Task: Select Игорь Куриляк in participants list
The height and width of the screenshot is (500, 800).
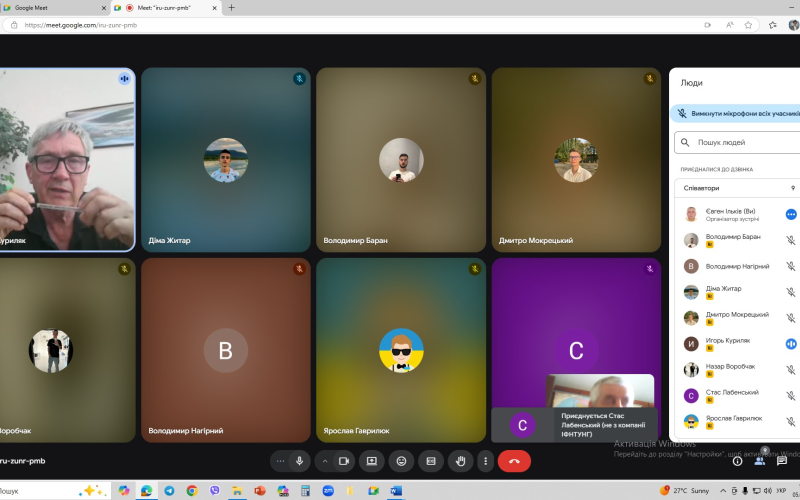Action: 735,344
